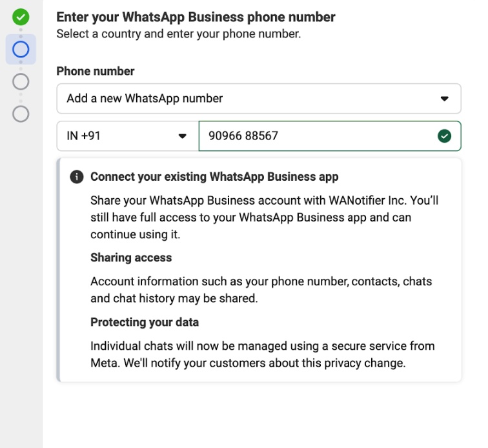Click the paragraph about contacts and chat history
488x448 pixels.
pos(261,290)
